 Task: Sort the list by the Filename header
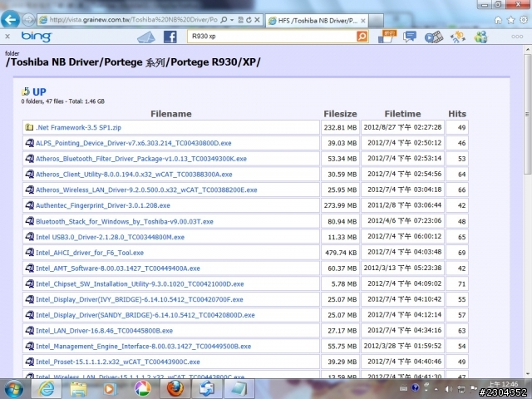(x=171, y=114)
